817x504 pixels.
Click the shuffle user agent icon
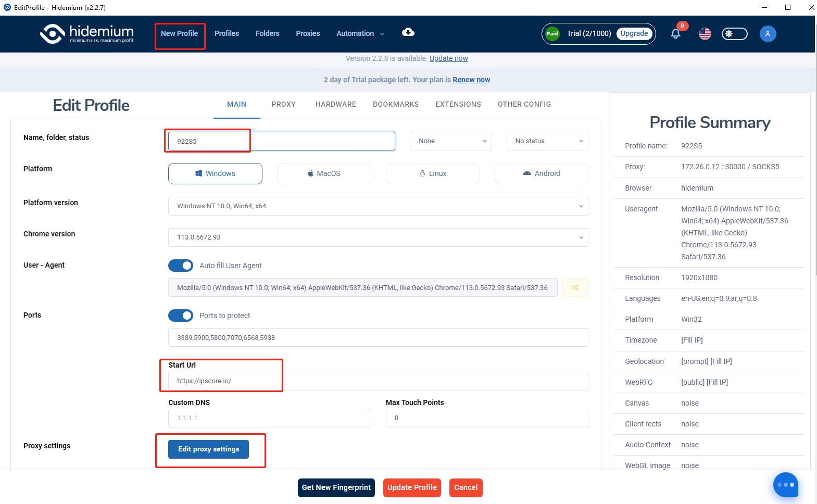575,287
